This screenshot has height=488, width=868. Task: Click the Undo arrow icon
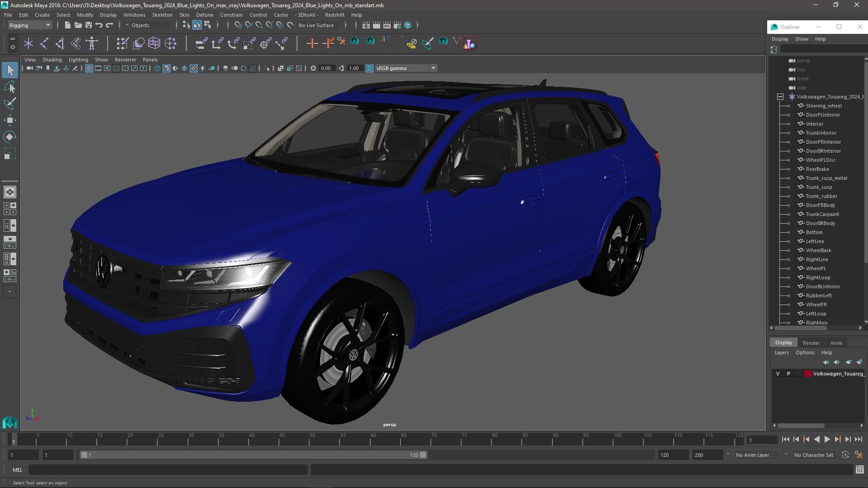click(x=99, y=25)
